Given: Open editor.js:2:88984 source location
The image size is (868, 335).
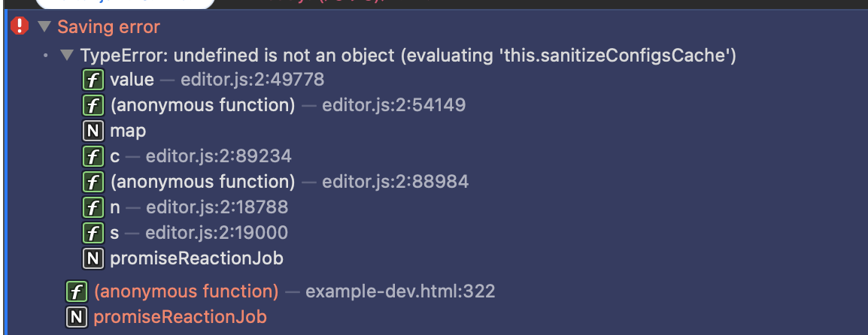Looking at the screenshot, I should (x=395, y=181).
